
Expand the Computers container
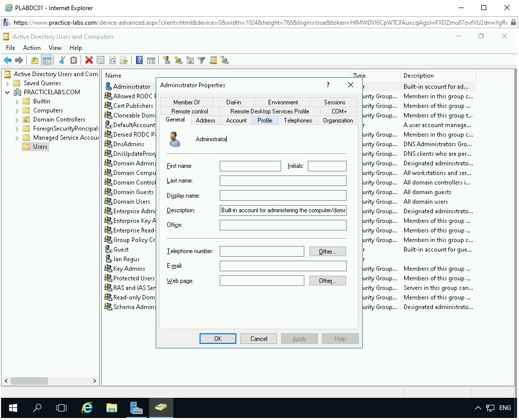tap(17, 110)
